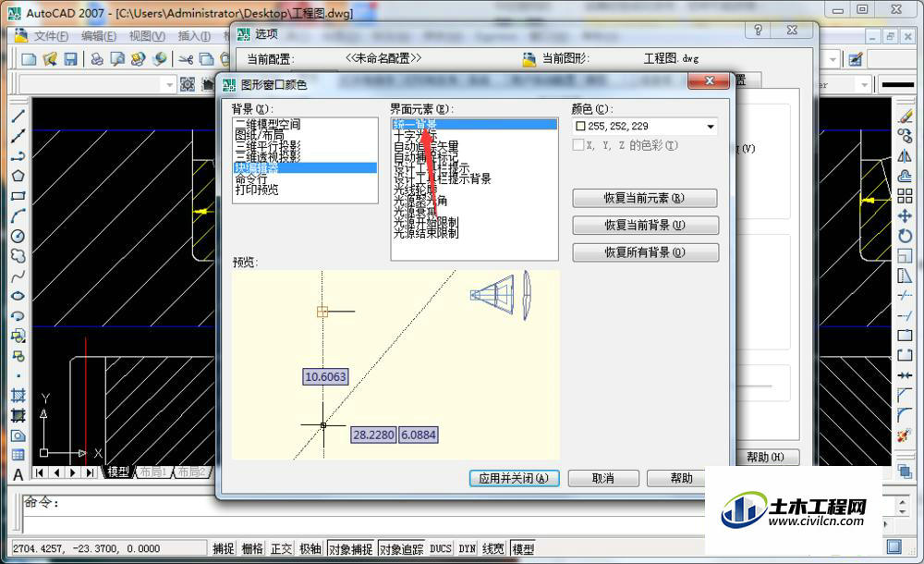Check the X, Y, Z 的色彩 checkbox
The width and height of the screenshot is (924, 564).
coord(578,144)
